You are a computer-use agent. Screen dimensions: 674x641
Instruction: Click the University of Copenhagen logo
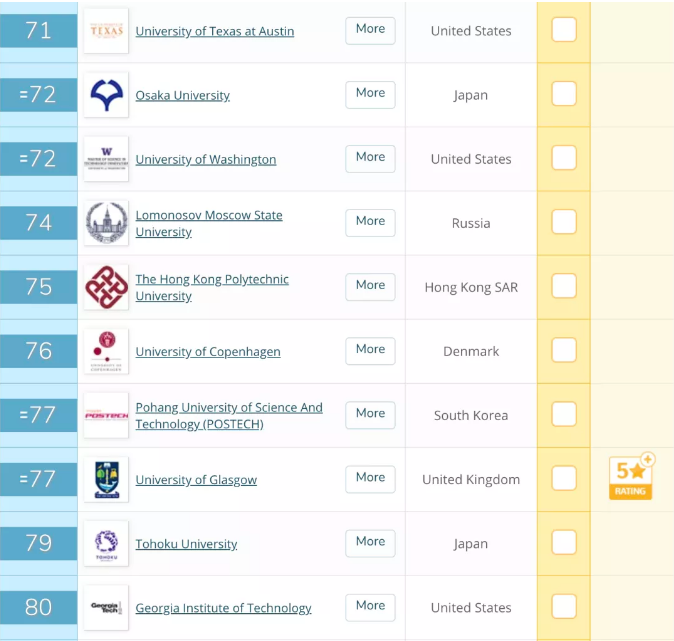pyautogui.click(x=106, y=351)
